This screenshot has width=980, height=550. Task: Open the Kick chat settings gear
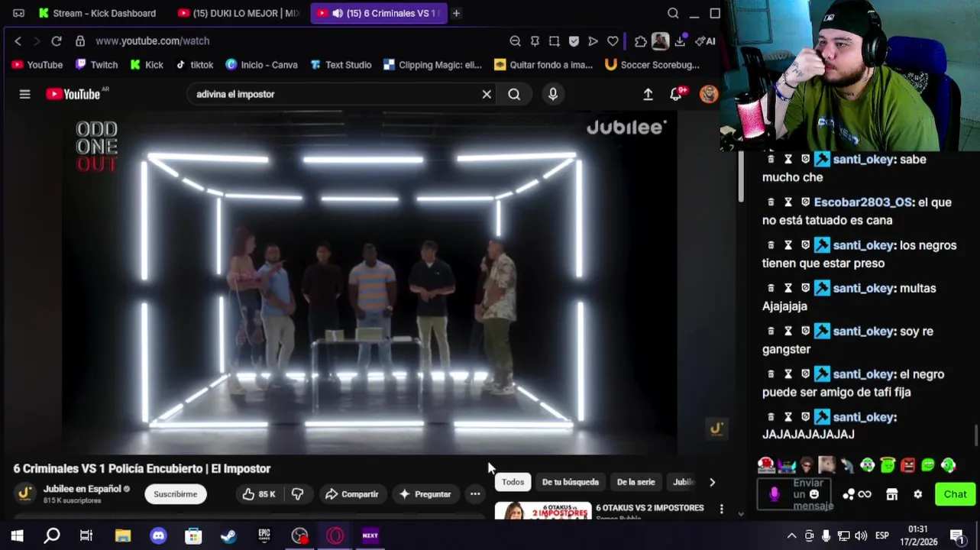click(x=918, y=494)
